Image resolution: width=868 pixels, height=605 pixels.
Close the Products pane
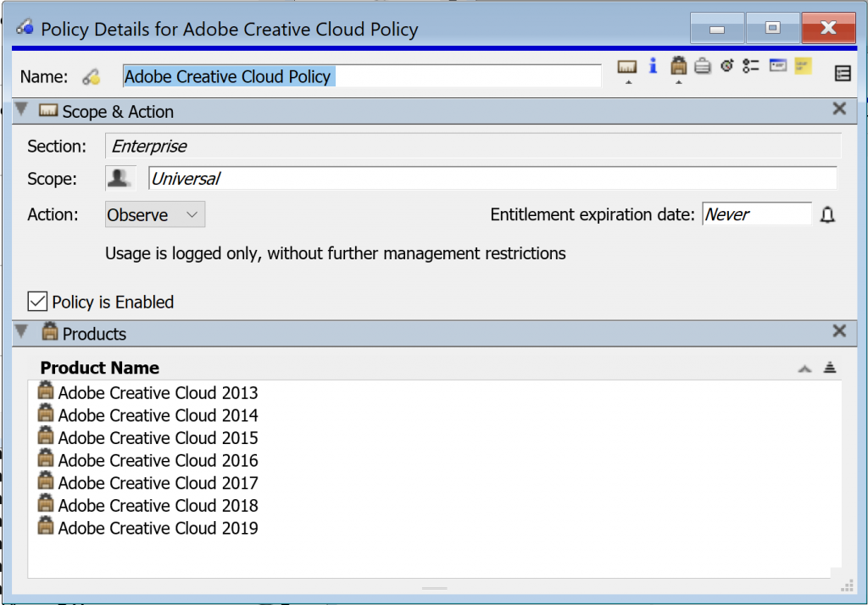click(839, 331)
